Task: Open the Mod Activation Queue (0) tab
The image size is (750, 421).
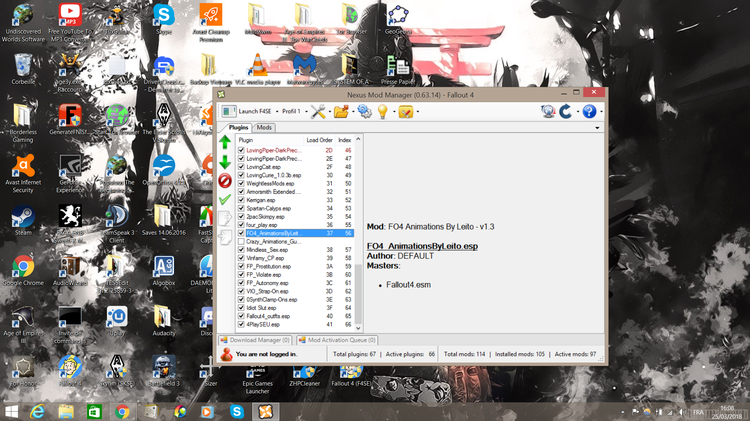Action: tap(337, 340)
